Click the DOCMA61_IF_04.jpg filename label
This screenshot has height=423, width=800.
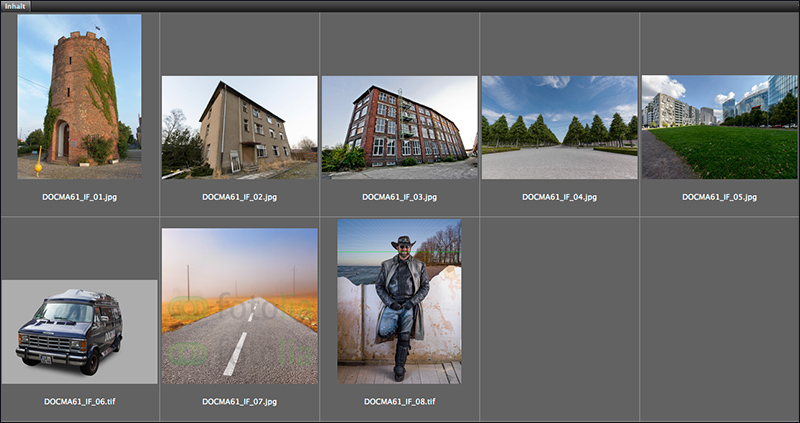pos(559,197)
